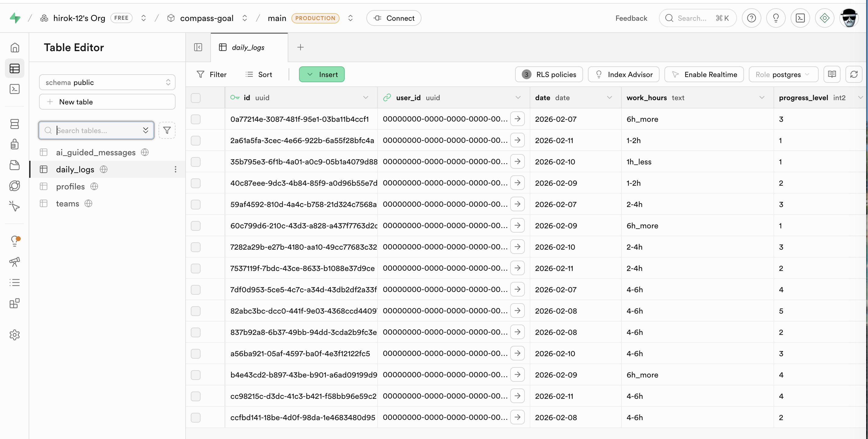Open the RLS policies button
The width and height of the screenshot is (868, 439).
pyautogui.click(x=549, y=74)
